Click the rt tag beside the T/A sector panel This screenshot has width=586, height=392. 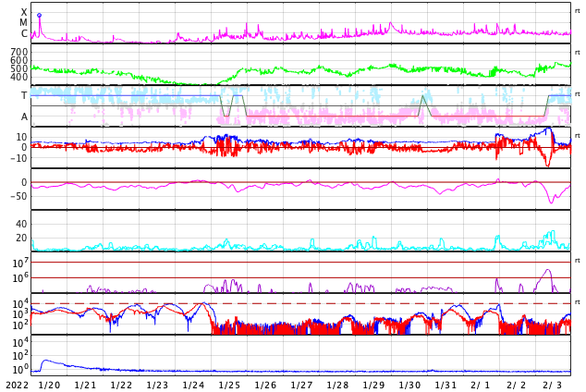point(578,93)
